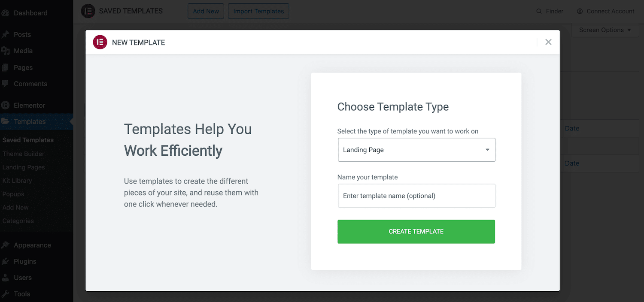
Task: Open template Categories in the sidebar
Action: (x=18, y=221)
